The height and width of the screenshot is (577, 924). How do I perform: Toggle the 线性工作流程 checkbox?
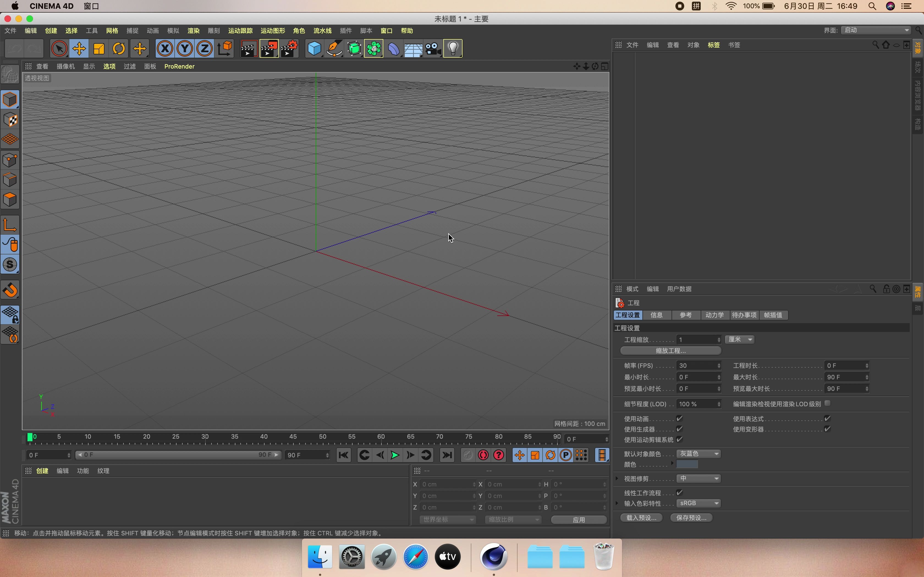(679, 493)
